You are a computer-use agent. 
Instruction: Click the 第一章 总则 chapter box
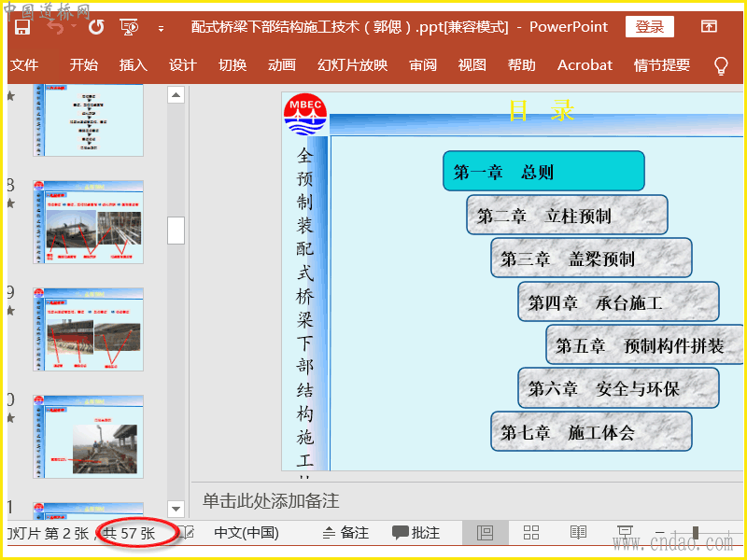pos(543,172)
